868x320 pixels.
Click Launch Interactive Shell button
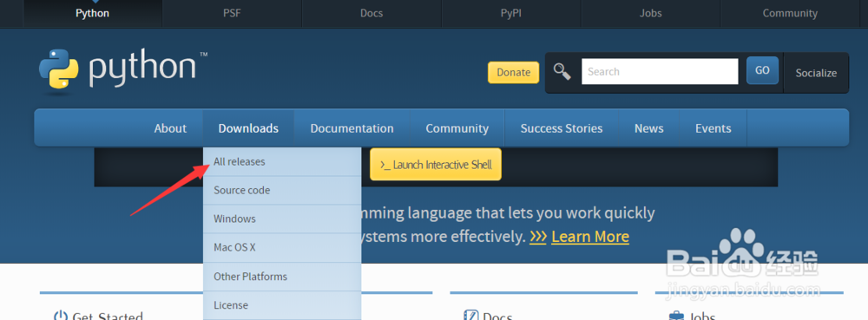pos(436,164)
